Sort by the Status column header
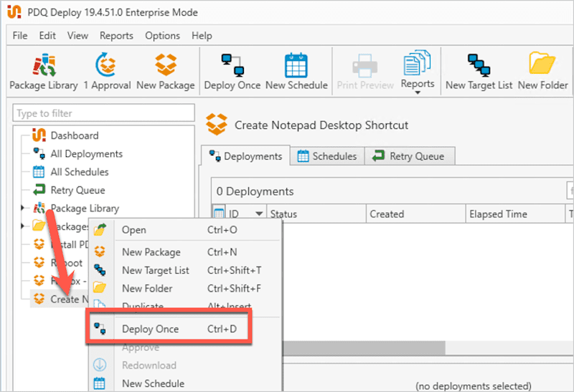Image resolution: width=574 pixels, height=392 pixels. pos(316,214)
